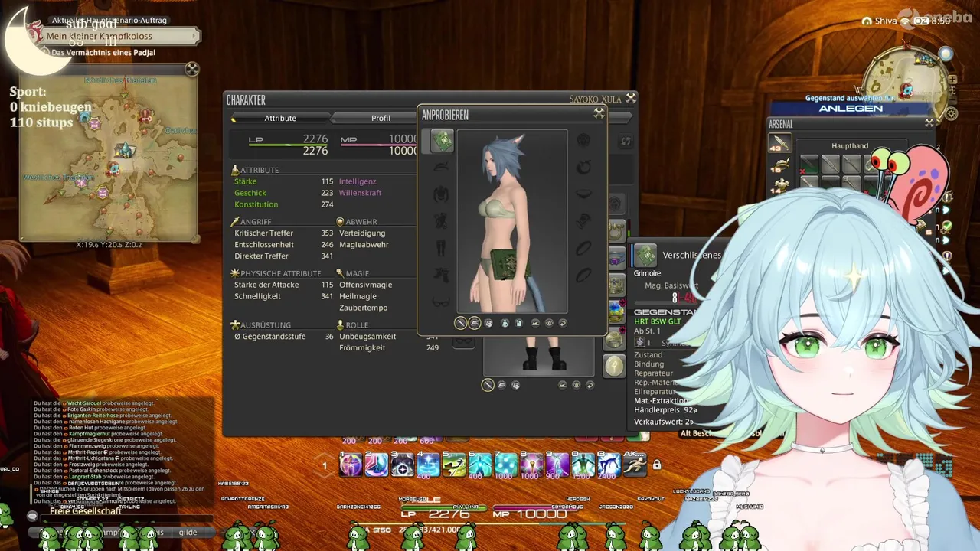Click the grimoire icon in item tooltip
980x551 pixels.
point(645,255)
